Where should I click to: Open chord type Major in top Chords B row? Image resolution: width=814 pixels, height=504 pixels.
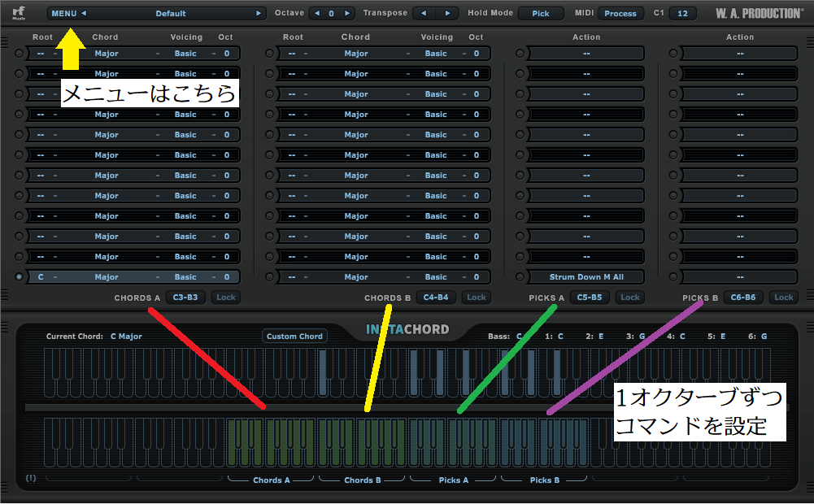pos(356,54)
